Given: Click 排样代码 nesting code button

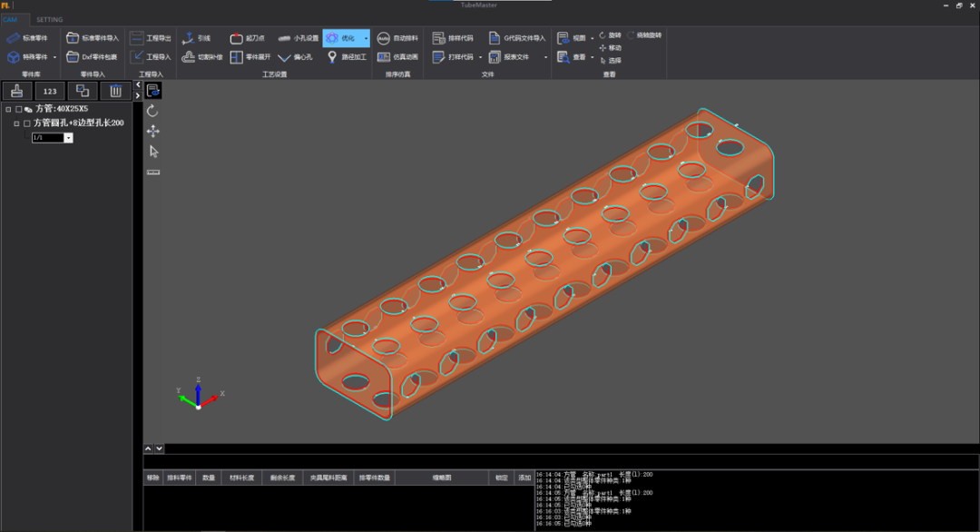Looking at the screenshot, I should point(453,38).
